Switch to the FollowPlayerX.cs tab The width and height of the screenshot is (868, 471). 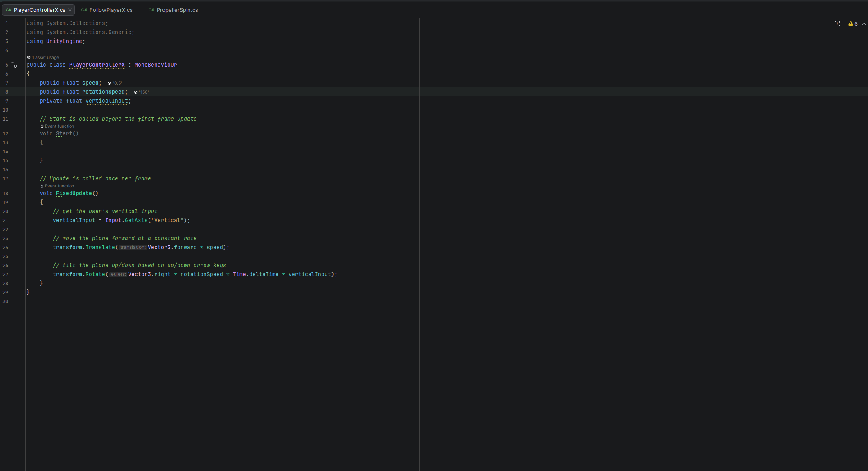tap(111, 10)
